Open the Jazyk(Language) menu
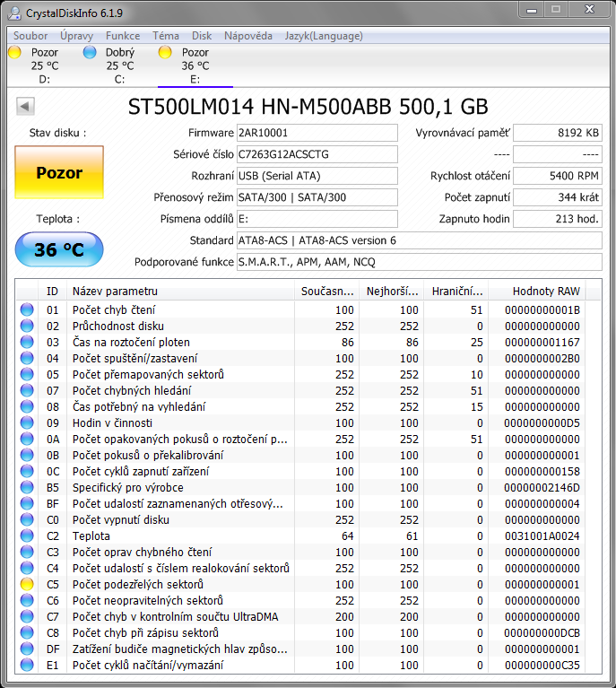The image size is (616, 688). 324,36
